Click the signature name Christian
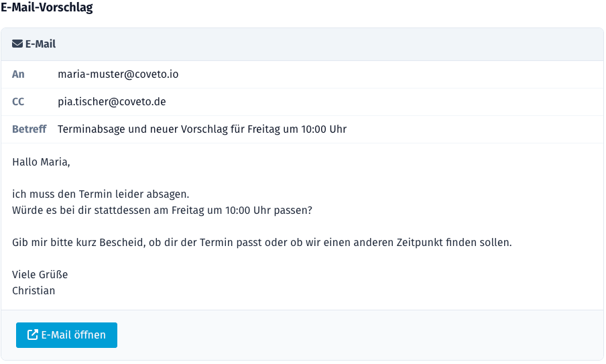606x364 pixels. [34, 291]
